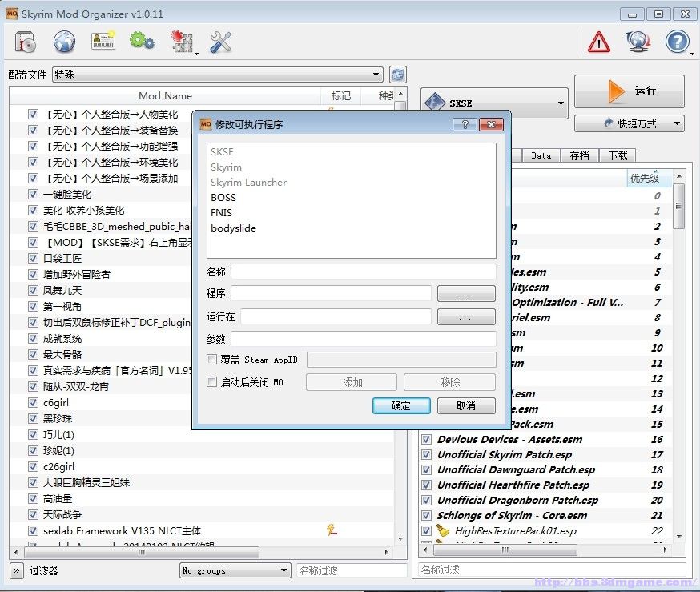Open the Profiles ID card icon
Image resolution: width=700 pixels, height=592 pixels.
point(103,42)
